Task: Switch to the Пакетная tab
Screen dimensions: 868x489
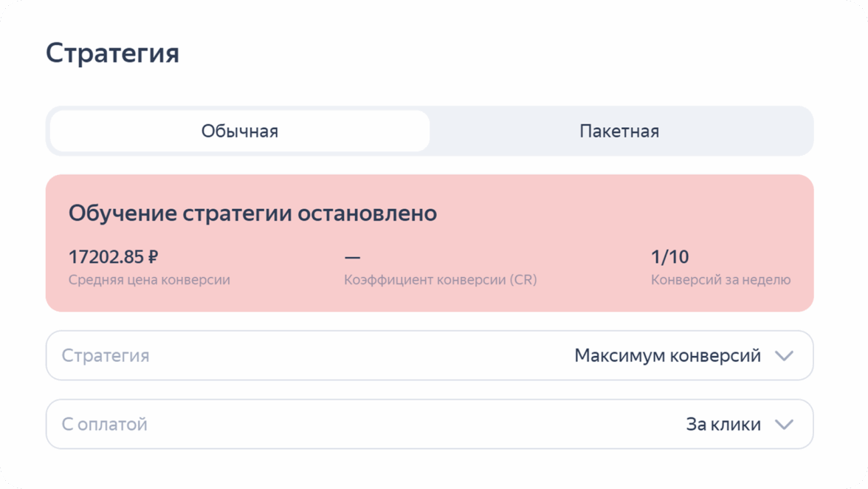Action: pyautogui.click(x=619, y=131)
